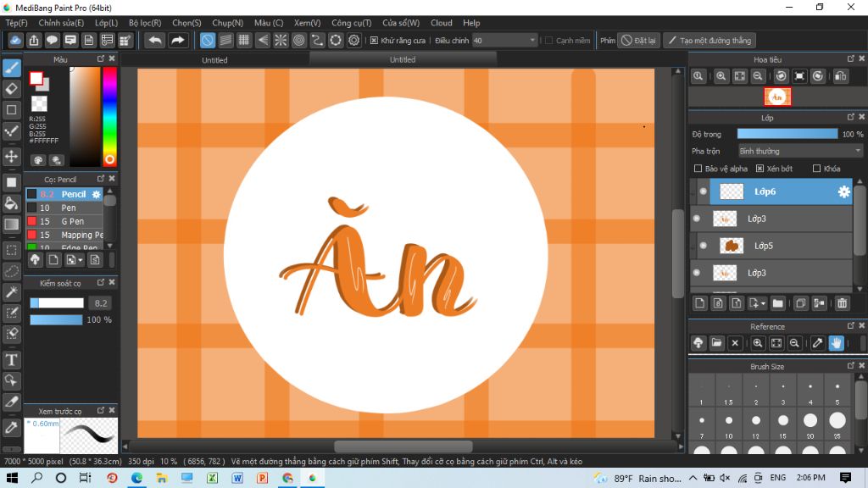Enable the crisscross snap guide

[243, 41]
